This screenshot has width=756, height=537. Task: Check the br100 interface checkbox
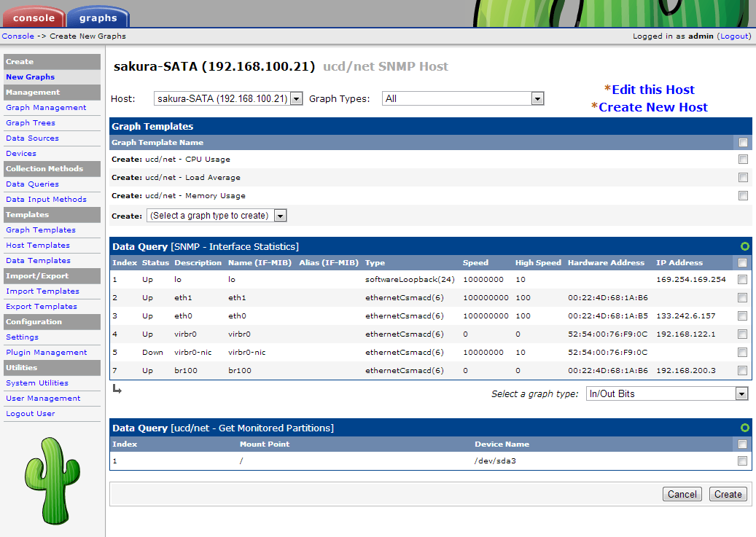click(x=742, y=371)
